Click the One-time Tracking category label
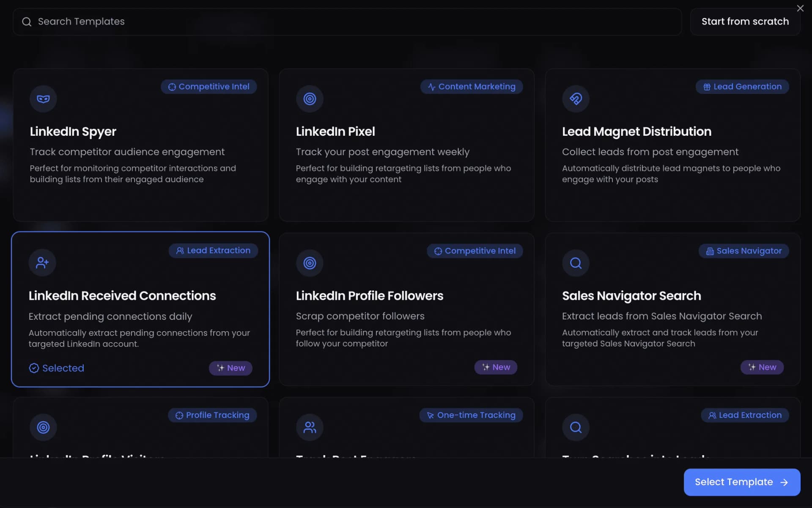The width and height of the screenshot is (812, 508). [x=471, y=415]
